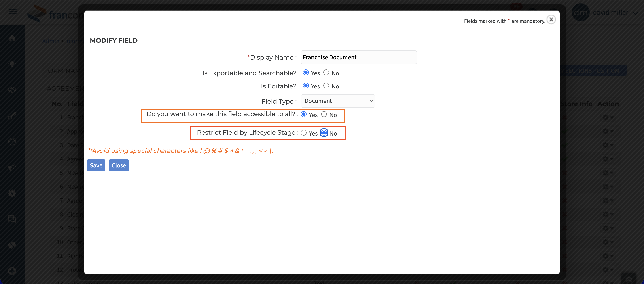
Task: Go to the home icon in sidebar
Action: pos(12,38)
